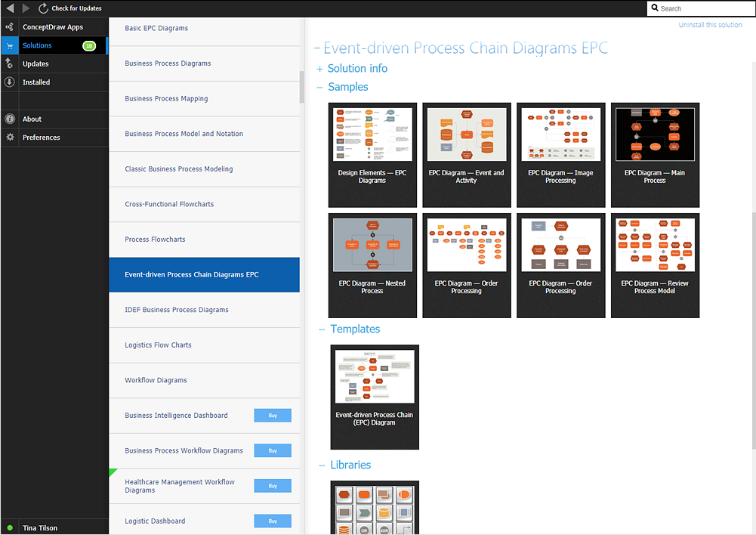Viewport: 756px width, 535px height.
Task: Click the green online status dot
Action: pyautogui.click(x=10, y=527)
